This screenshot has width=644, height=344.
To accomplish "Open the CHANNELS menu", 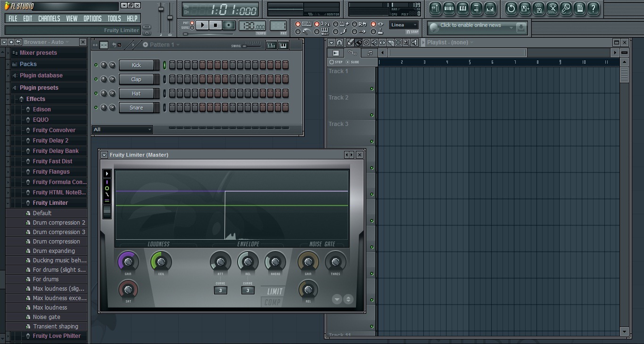I will click(x=49, y=18).
